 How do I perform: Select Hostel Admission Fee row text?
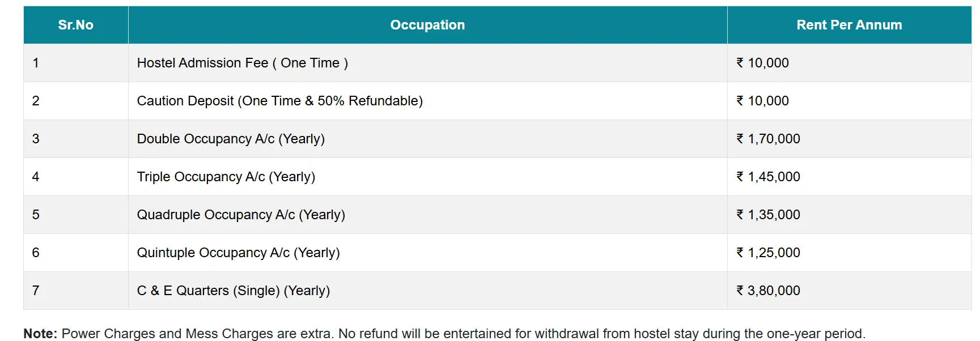point(242,63)
